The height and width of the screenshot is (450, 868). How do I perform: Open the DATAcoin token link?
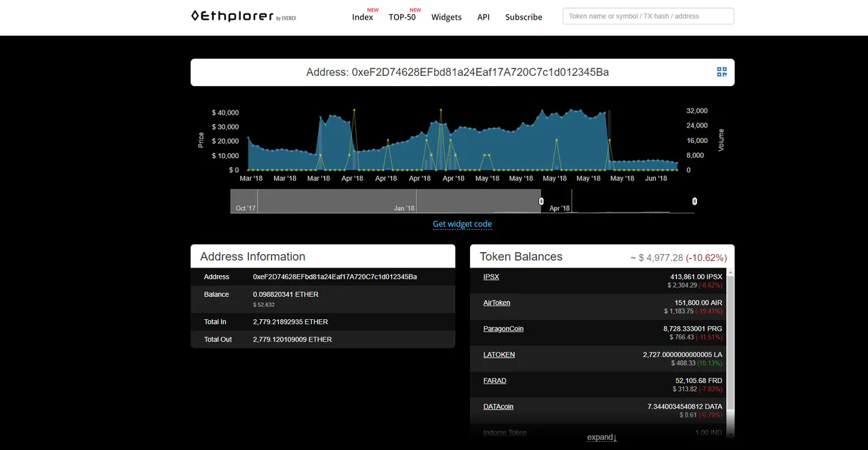[498, 407]
